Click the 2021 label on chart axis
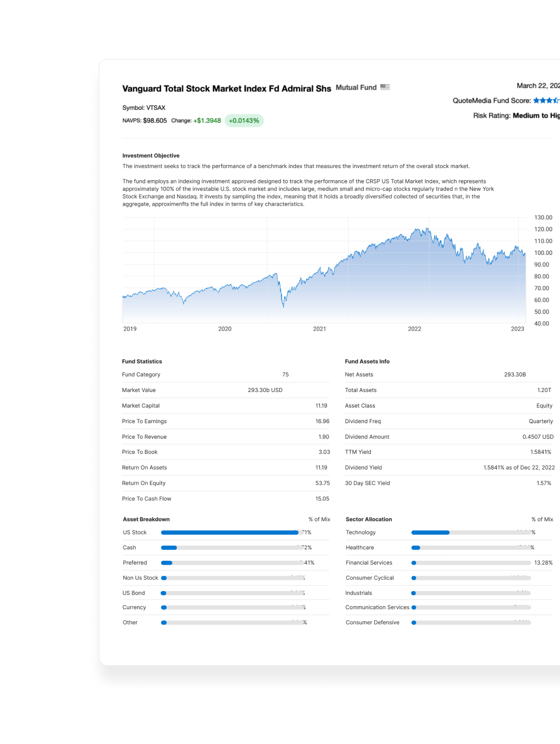Image resolution: width=560 pixels, height=744 pixels. click(x=319, y=329)
